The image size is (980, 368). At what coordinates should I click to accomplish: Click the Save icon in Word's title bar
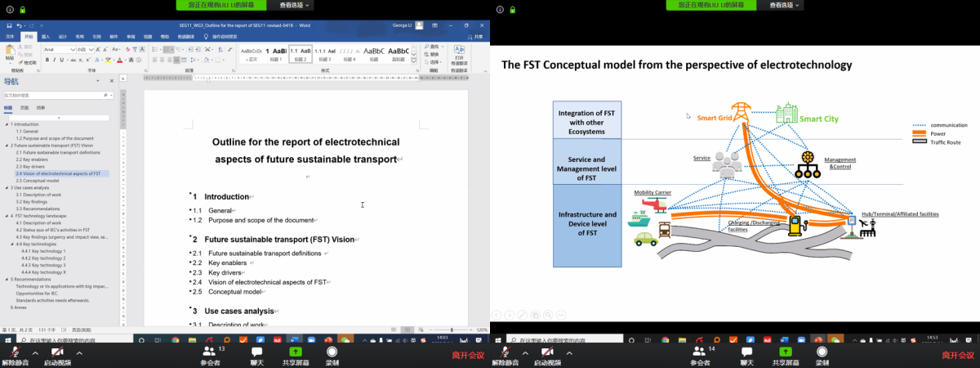click(8, 26)
